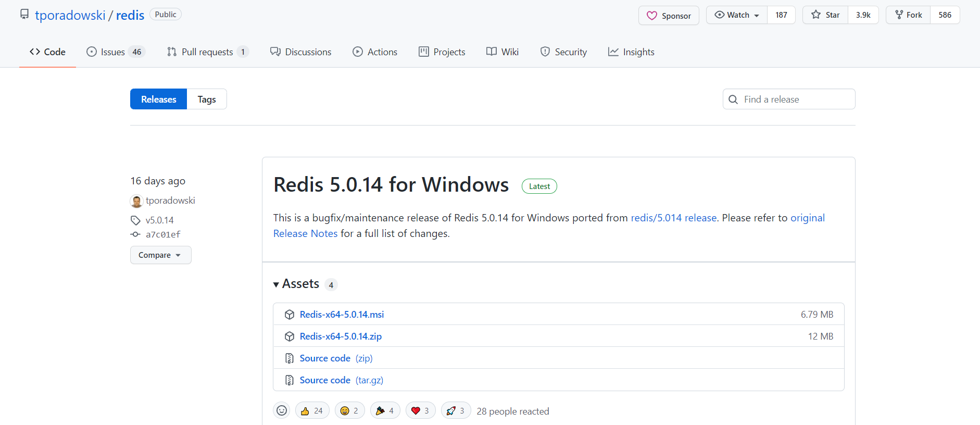980x425 pixels.
Task: Click the search magnifier icon in release search
Action: point(733,99)
